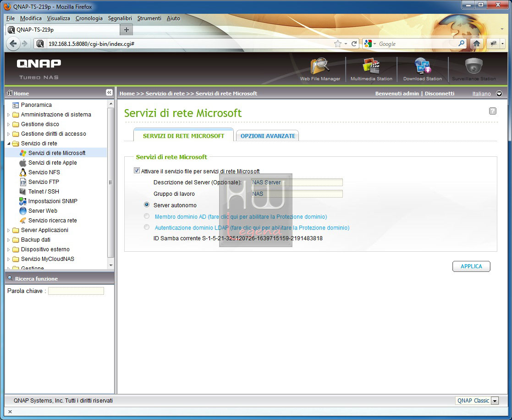Expand the Server Applicazioni node

click(x=9, y=230)
